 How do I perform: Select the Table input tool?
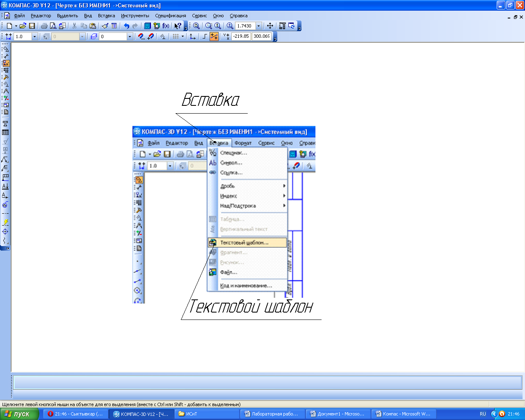point(5,132)
